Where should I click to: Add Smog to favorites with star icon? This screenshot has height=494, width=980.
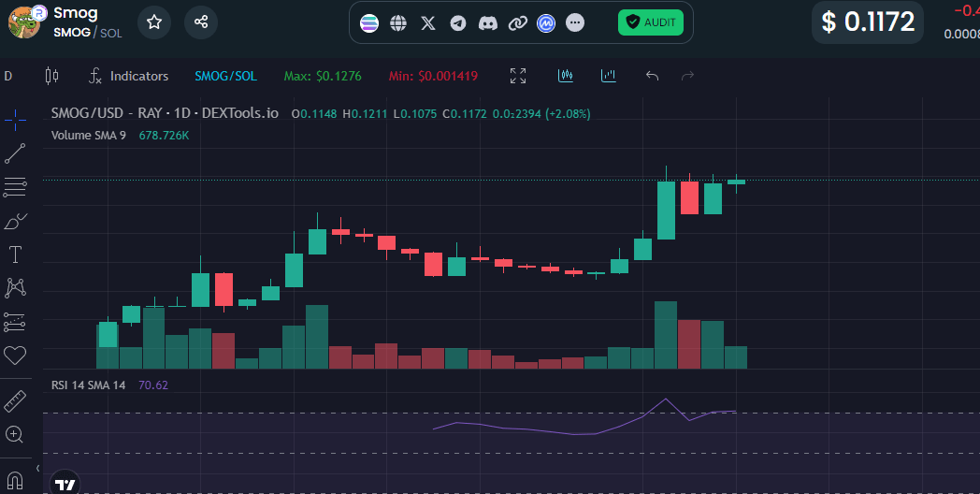153,22
